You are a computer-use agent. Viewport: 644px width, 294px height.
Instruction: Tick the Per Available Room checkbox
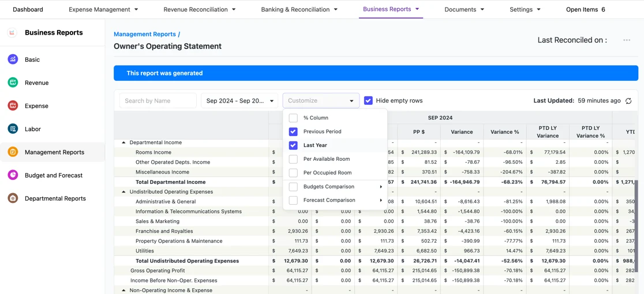click(x=293, y=159)
